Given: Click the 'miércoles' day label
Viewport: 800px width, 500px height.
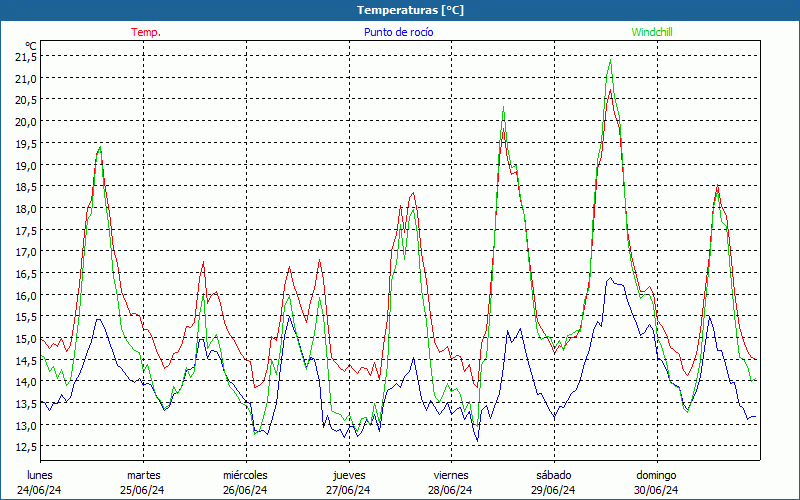Looking at the screenshot, I should (245, 475).
